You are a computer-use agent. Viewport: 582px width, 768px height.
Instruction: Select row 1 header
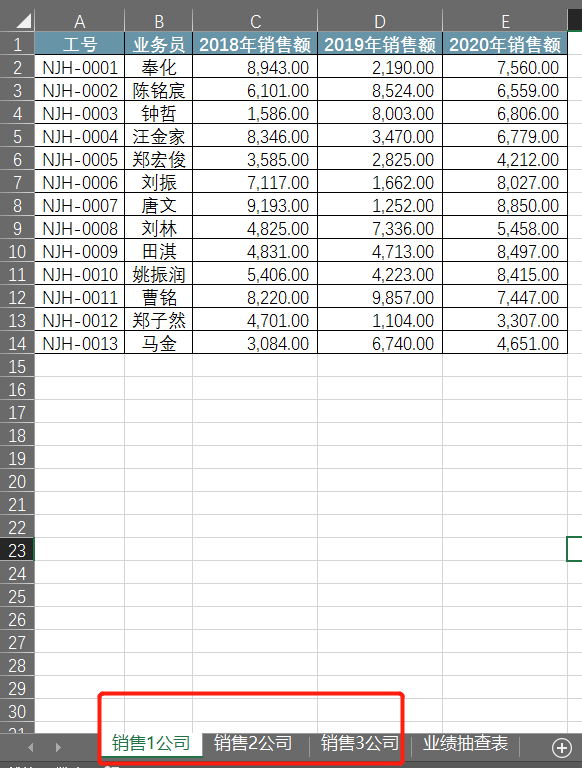pyautogui.click(x=17, y=45)
